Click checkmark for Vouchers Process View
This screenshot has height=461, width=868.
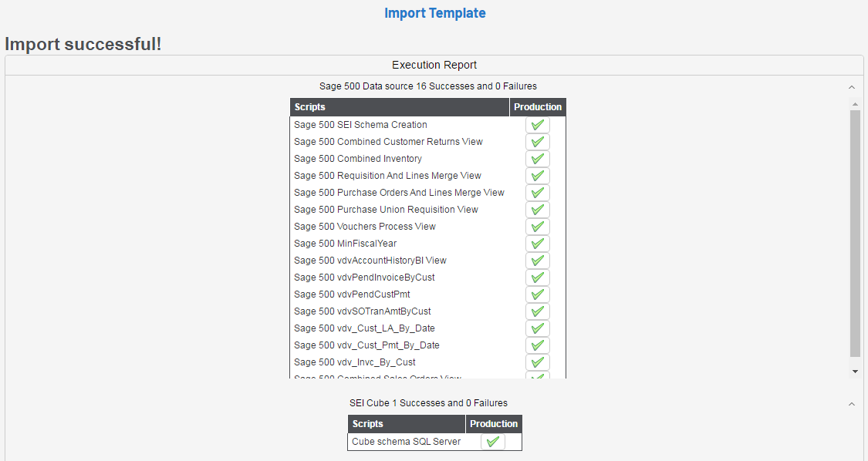[x=538, y=227]
